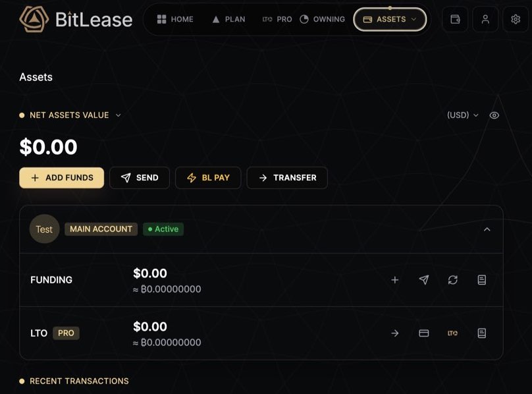532x394 pixels.
Task: Click the orange LTO icon in LTO row
Action: [453, 333]
